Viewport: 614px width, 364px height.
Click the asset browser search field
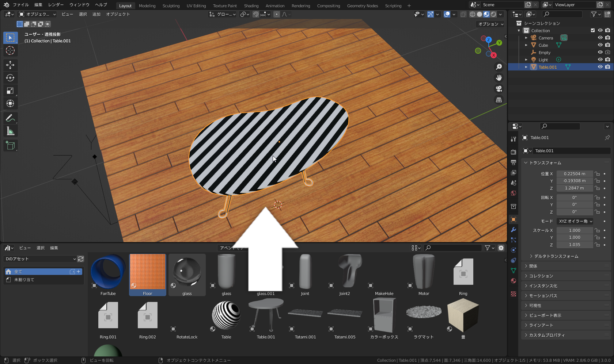point(453,248)
